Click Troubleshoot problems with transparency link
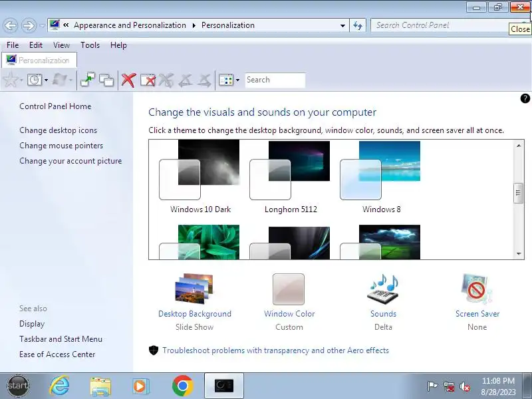The image size is (532, 399). (275, 350)
